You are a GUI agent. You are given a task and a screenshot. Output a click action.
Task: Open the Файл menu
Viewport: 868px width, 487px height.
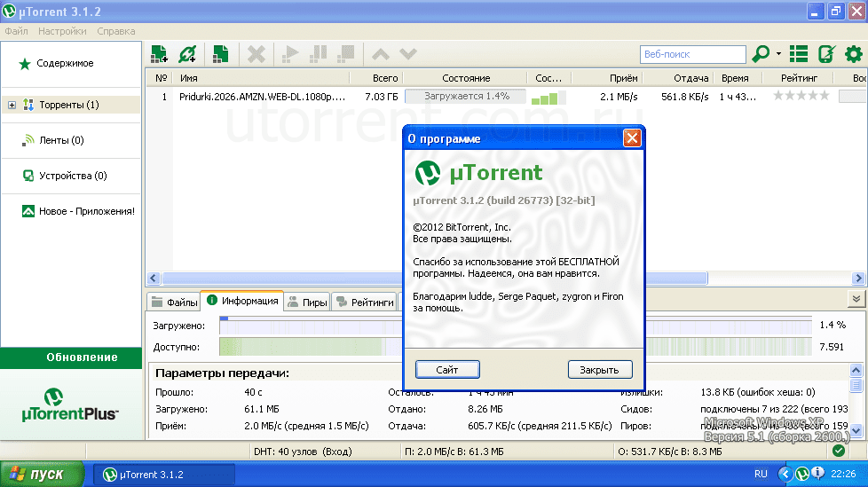coord(17,31)
